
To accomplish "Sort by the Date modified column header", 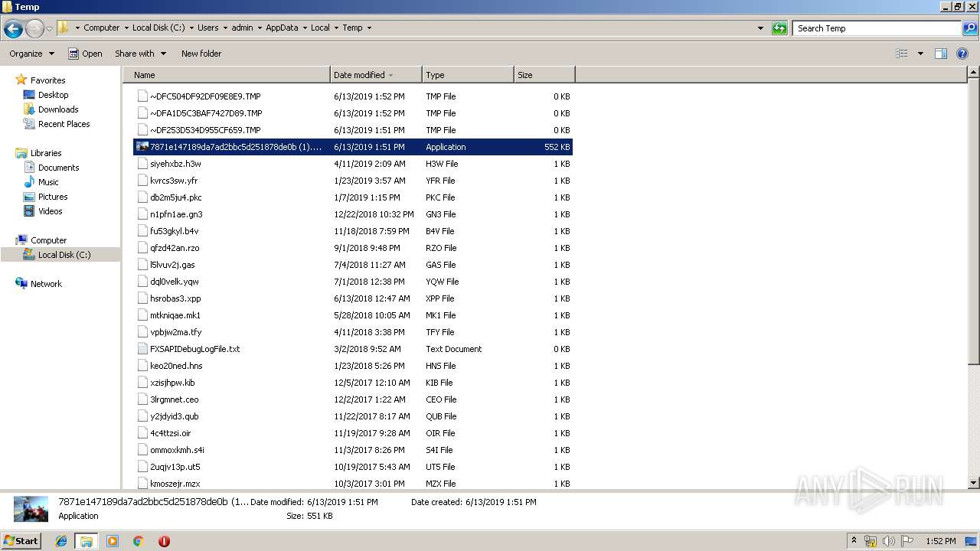I will [376, 75].
